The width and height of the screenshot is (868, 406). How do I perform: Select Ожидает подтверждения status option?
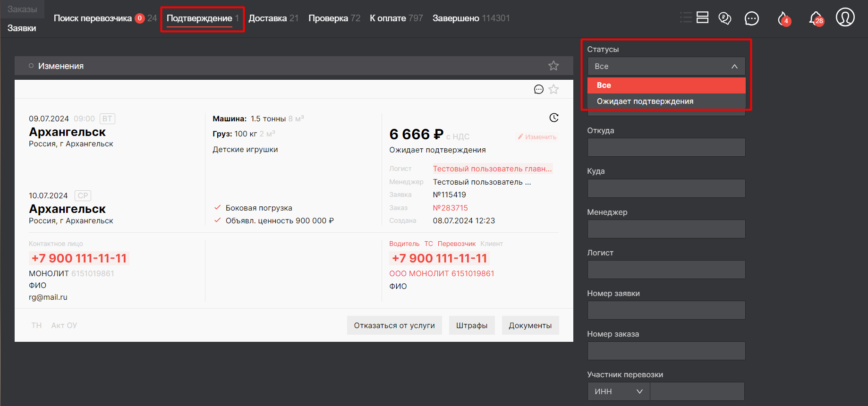[666, 101]
